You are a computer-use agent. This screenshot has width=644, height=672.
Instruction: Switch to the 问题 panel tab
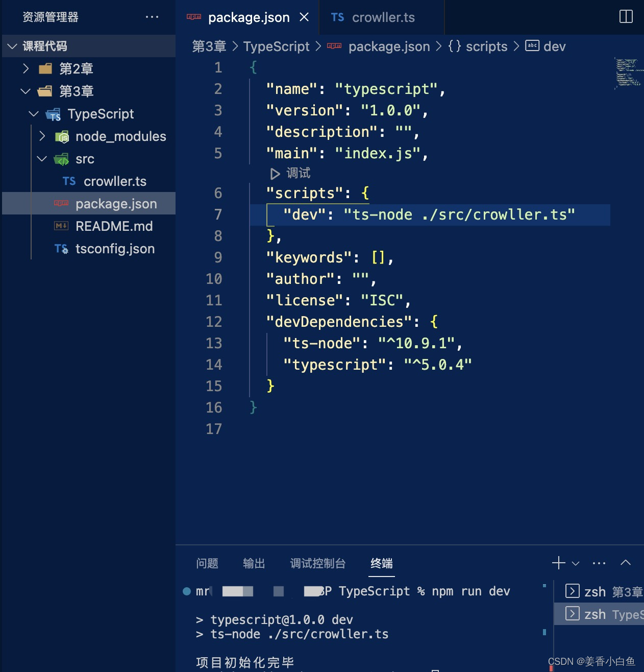[207, 563]
